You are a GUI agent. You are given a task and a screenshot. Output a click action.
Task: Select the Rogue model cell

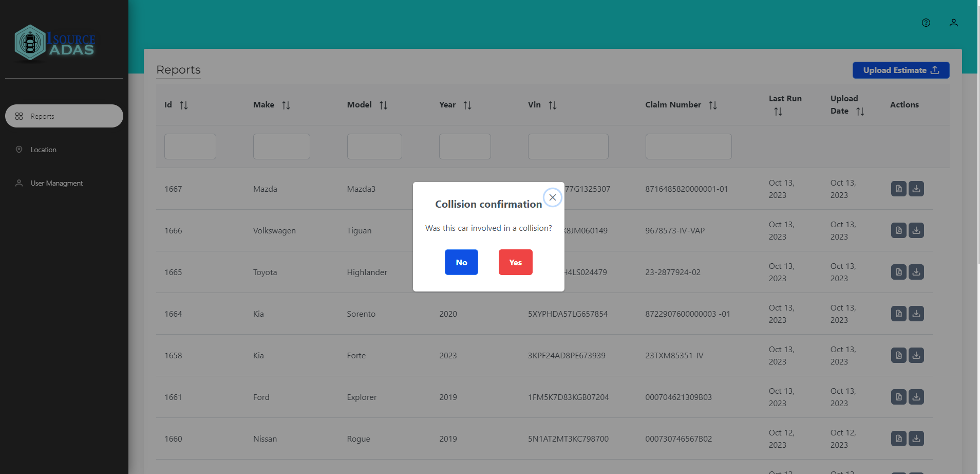pyautogui.click(x=359, y=439)
